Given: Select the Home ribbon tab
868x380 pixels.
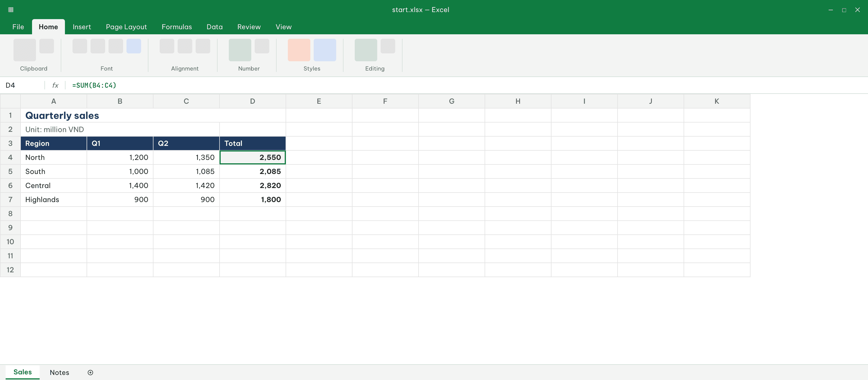Looking at the screenshot, I should 48,27.
